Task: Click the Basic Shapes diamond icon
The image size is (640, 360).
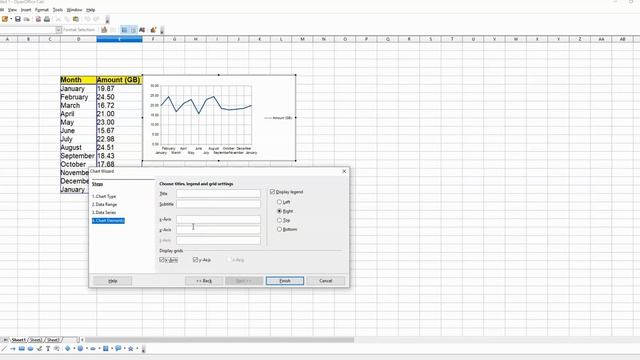Action: [x=68, y=349]
